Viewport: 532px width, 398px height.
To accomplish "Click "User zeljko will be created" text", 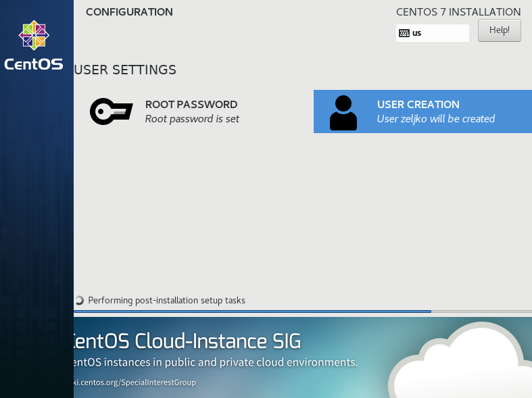I will tap(436, 119).
